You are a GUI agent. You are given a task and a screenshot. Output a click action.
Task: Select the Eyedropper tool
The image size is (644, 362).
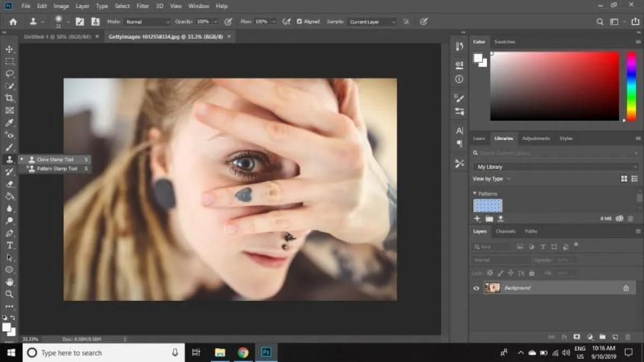[x=9, y=123]
